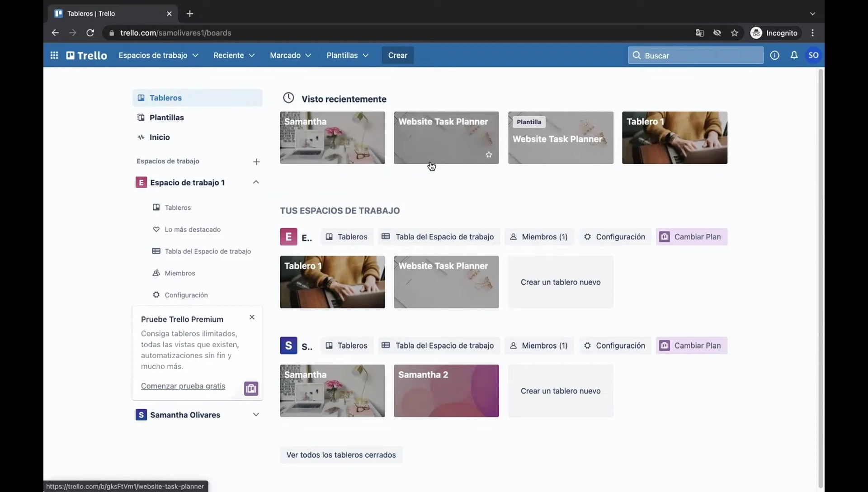Screen dimensions: 868x492
Task: Click the page vertical scrollbar
Action: pyautogui.click(x=821, y=278)
